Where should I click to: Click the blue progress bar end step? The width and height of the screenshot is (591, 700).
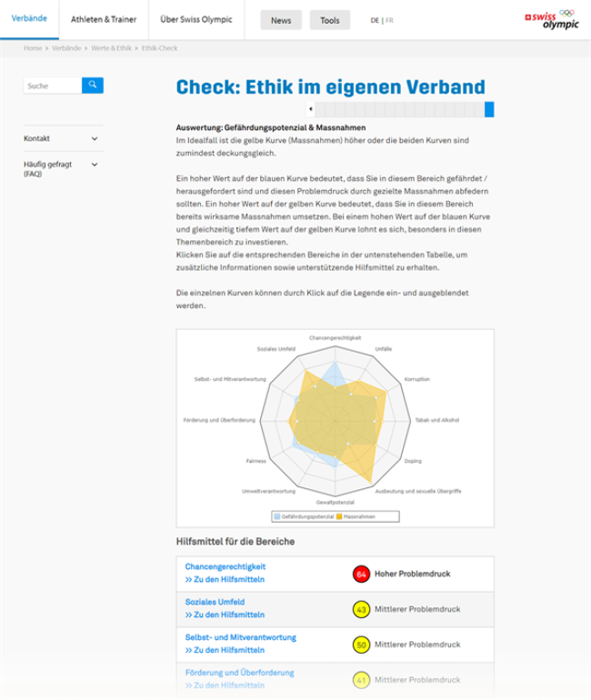(489, 109)
